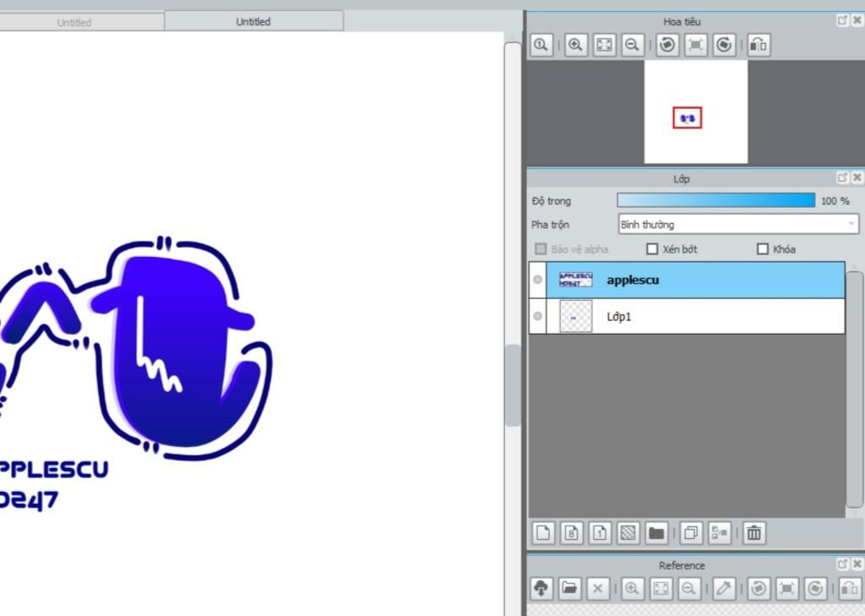The width and height of the screenshot is (865, 616).
Task: Enable the Xén bớt clipping checkbox
Action: 652,249
